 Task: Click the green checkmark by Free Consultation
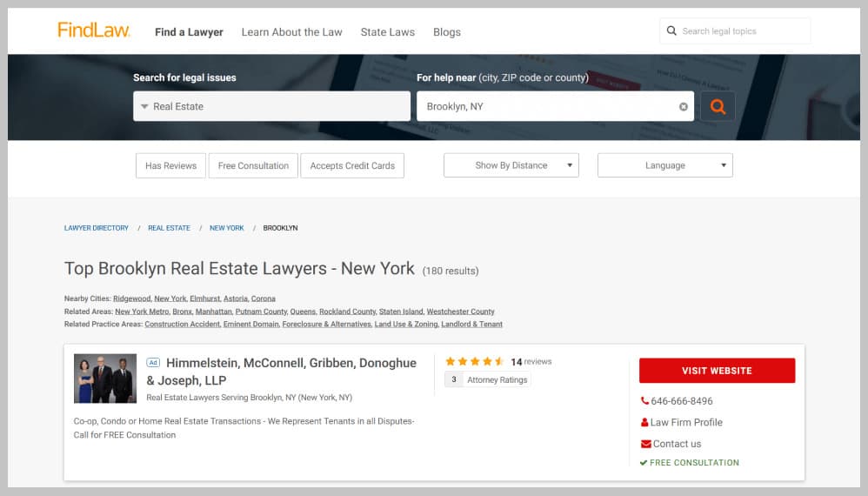644,463
